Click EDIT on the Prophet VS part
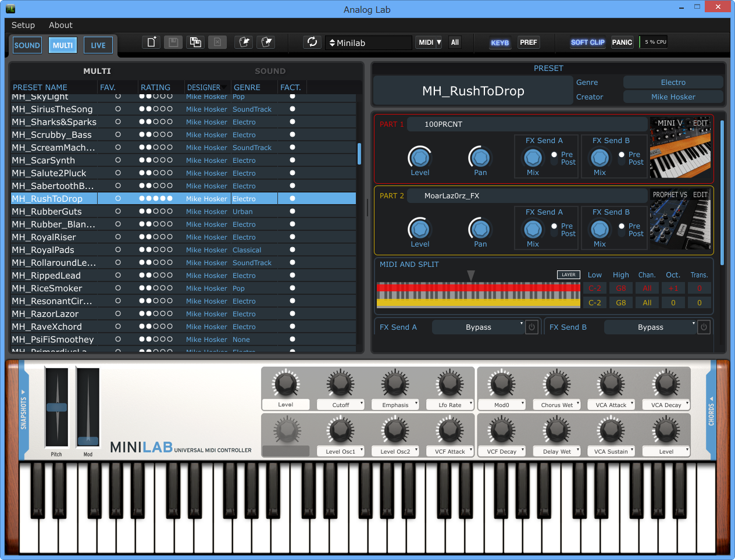The width and height of the screenshot is (735, 560). pyautogui.click(x=700, y=195)
